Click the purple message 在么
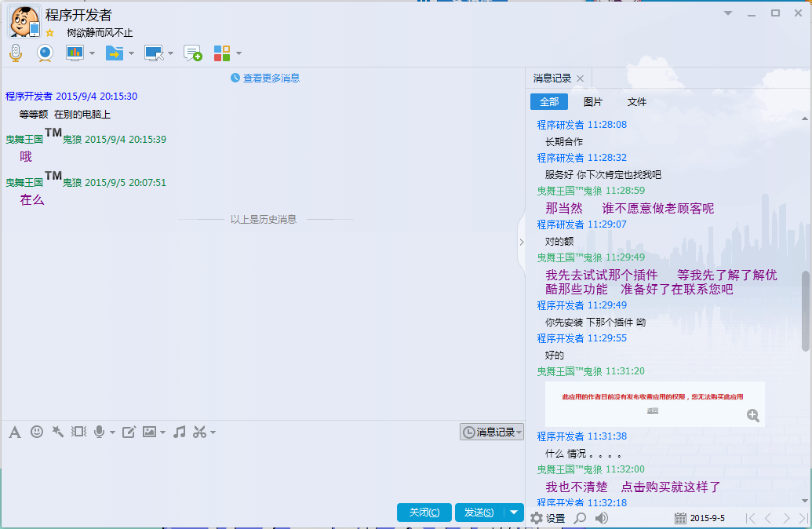Viewport: 812px width, 529px height. pyautogui.click(x=31, y=199)
